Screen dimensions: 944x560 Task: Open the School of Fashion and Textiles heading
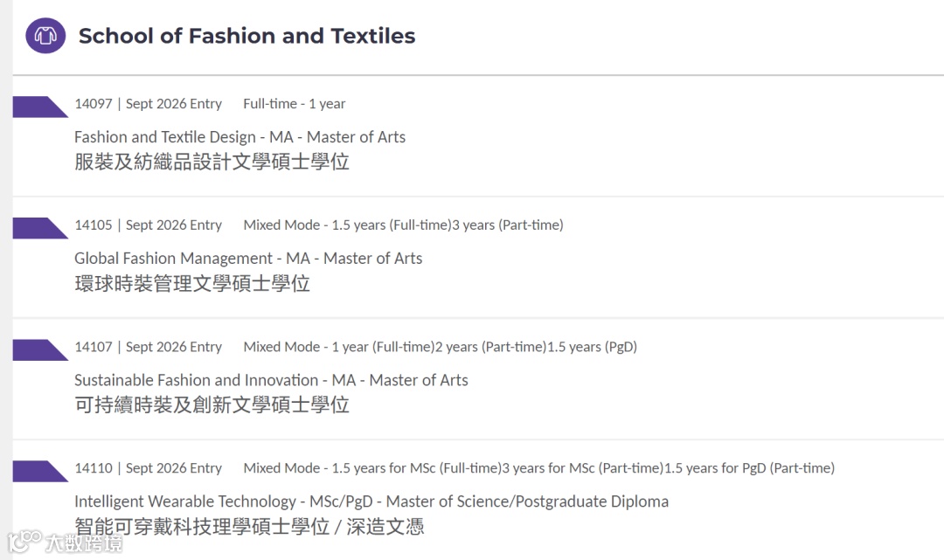click(246, 36)
